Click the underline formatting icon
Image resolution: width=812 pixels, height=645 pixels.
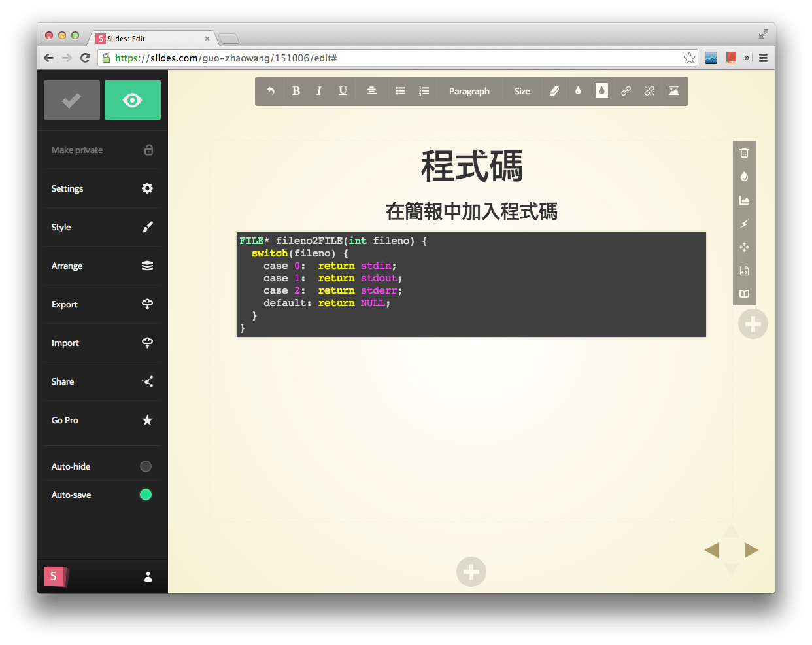(343, 91)
